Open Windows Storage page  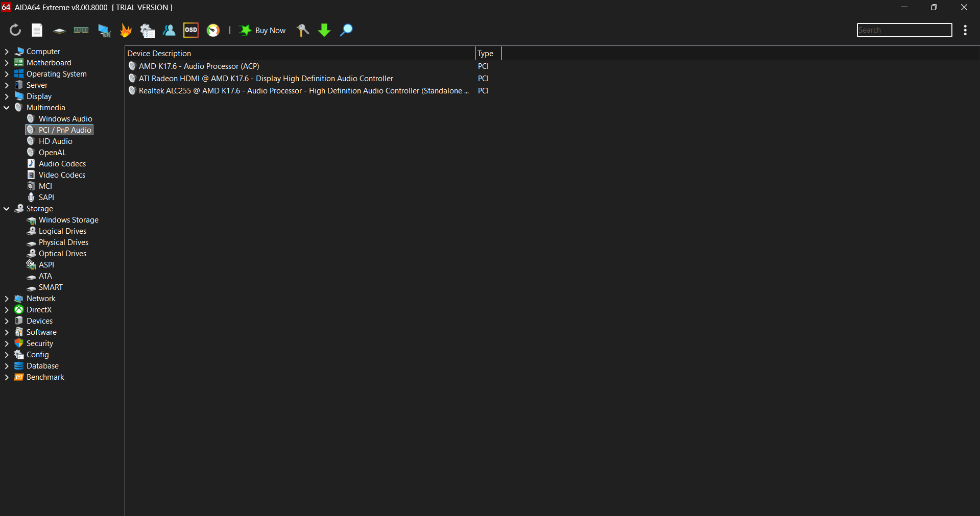coord(68,220)
